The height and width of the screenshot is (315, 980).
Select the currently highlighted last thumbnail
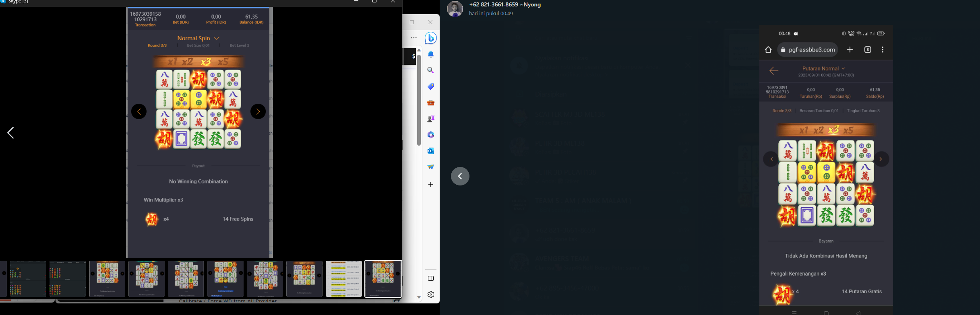(x=383, y=279)
